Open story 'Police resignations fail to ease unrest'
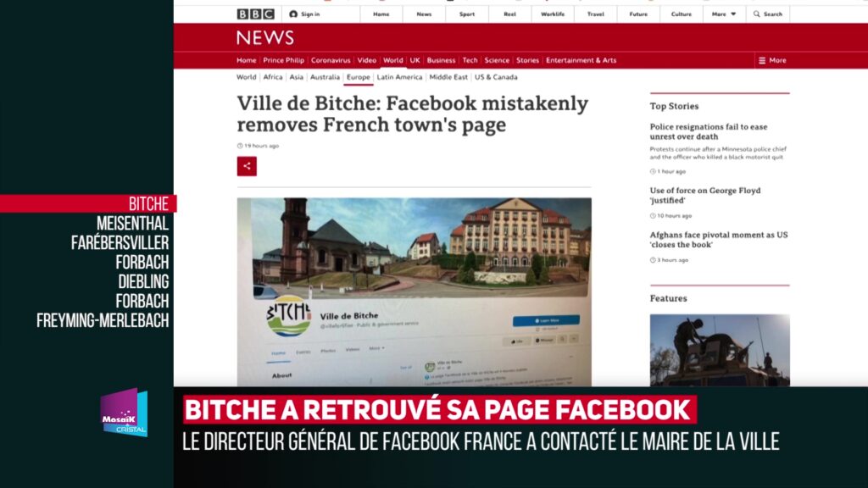The height and width of the screenshot is (488, 868). point(709,131)
